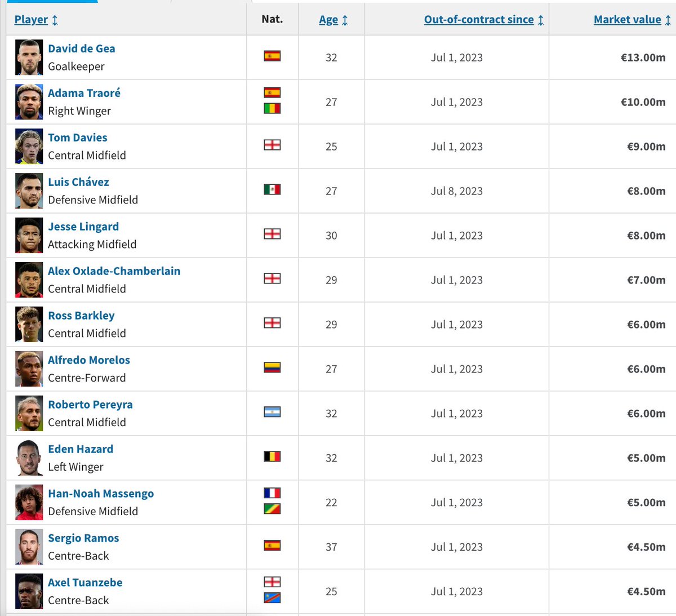Open Axel Tuanzebe's player name link

tap(85, 583)
